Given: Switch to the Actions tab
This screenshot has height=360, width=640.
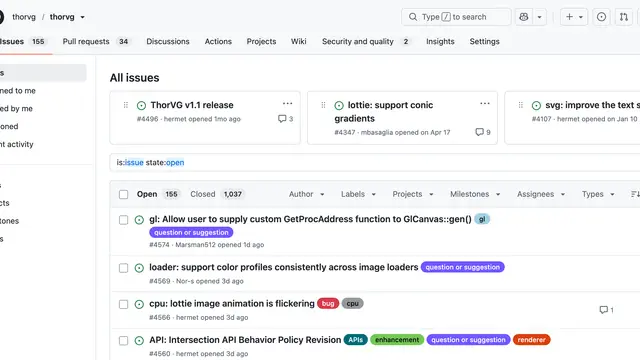Looking at the screenshot, I should [x=218, y=41].
